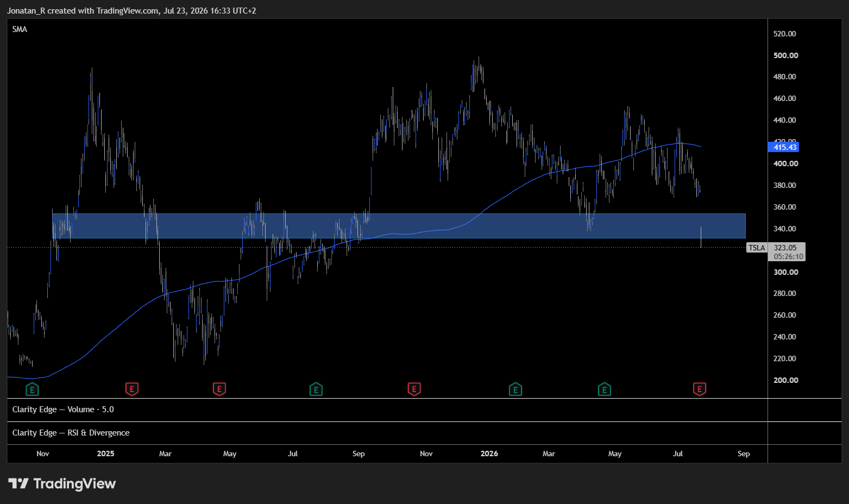Click the TradingView logo at bottom left
The width and height of the screenshot is (849, 504).
[x=62, y=483]
